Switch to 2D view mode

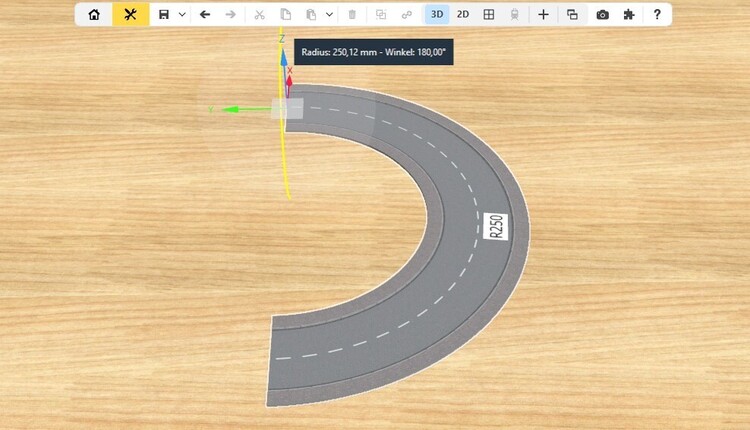click(x=463, y=15)
